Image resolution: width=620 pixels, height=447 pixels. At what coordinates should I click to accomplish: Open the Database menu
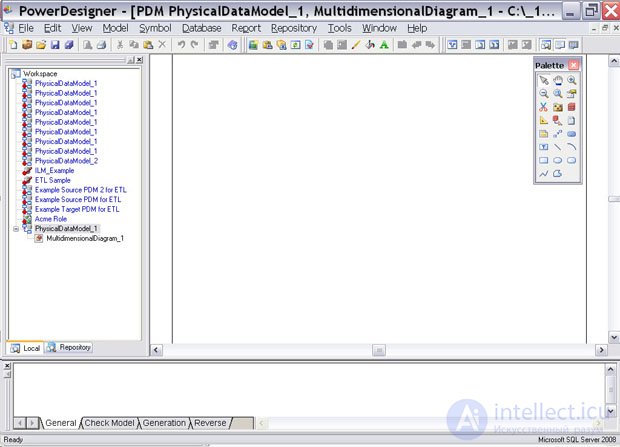point(201,28)
